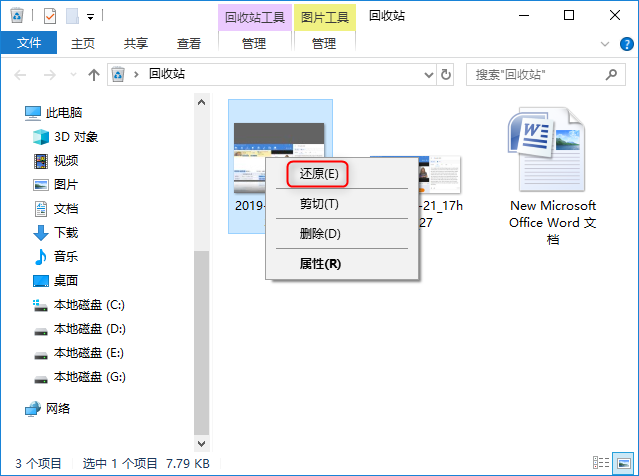This screenshot has width=639, height=476.
Task: Choose 还原(E) from the context menu
Action: click(x=319, y=174)
